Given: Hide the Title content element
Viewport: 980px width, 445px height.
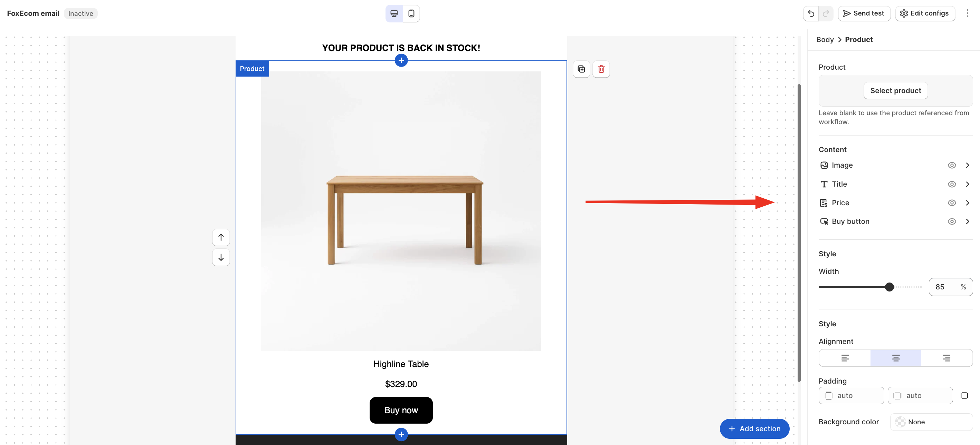Looking at the screenshot, I should click(x=952, y=184).
